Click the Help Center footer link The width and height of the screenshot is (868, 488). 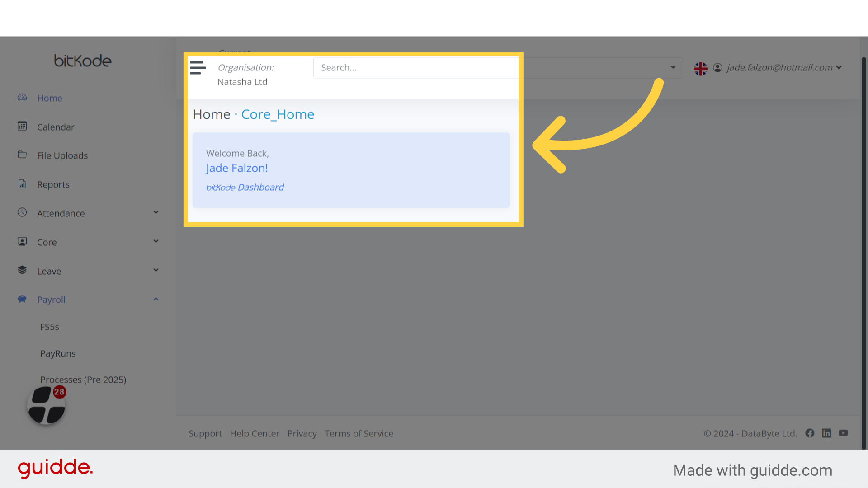[255, 433]
